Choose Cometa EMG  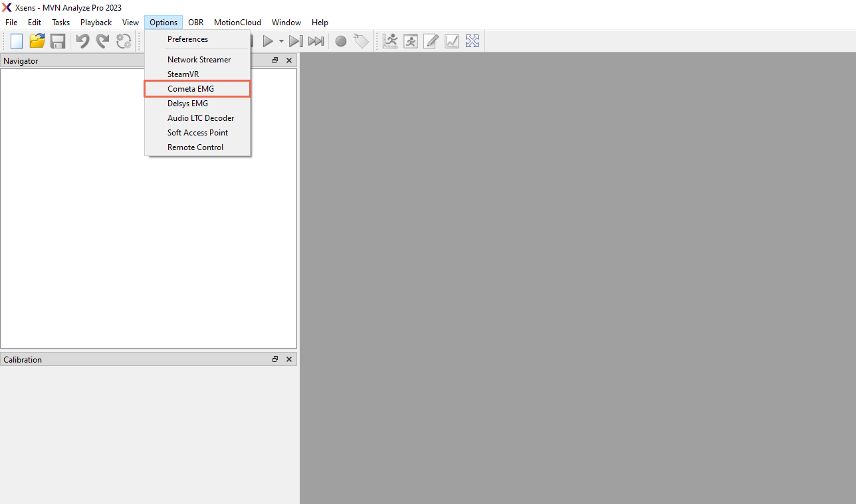197,89
